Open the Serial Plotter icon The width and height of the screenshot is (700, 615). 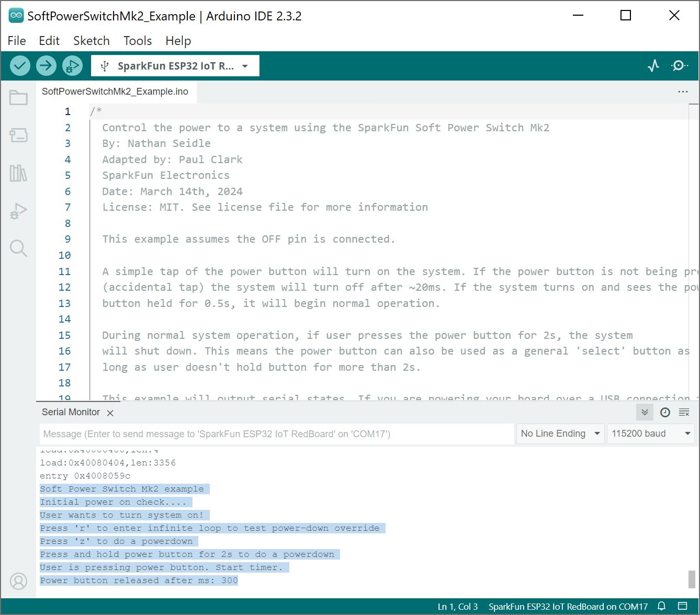pyautogui.click(x=653, y=66)
